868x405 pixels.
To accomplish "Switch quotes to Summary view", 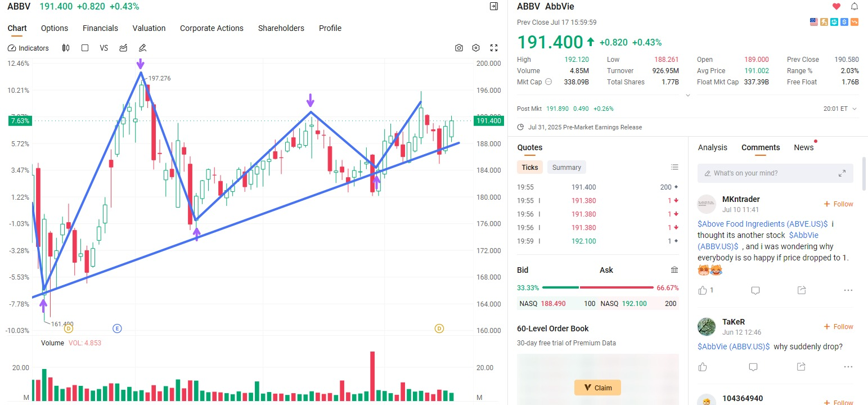I will pyautogui.click(x=566, y=168).
